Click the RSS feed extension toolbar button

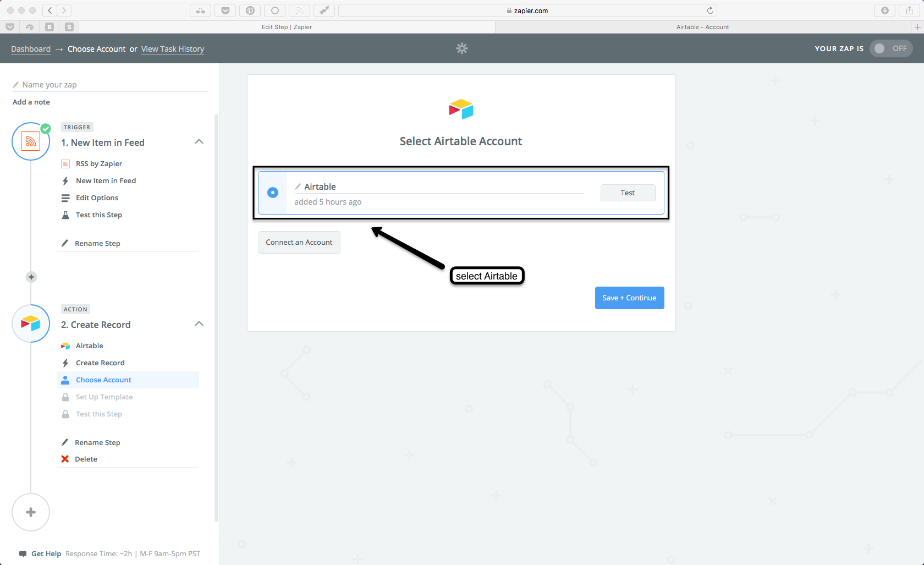pos(299,10)
